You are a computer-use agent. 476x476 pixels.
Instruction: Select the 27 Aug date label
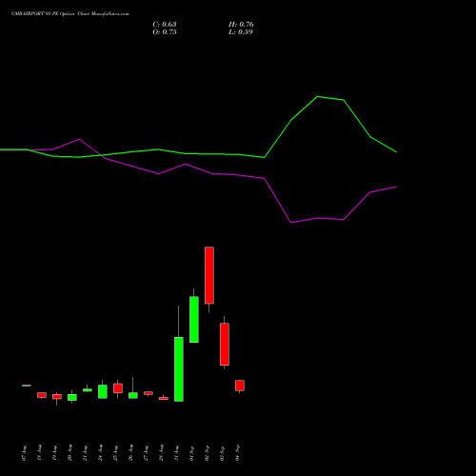pos(146,453)
